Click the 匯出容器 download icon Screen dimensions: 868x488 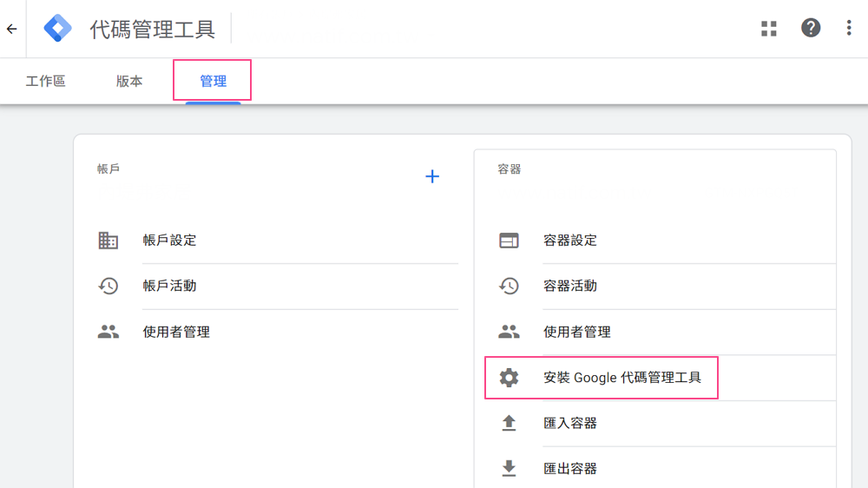509,469
